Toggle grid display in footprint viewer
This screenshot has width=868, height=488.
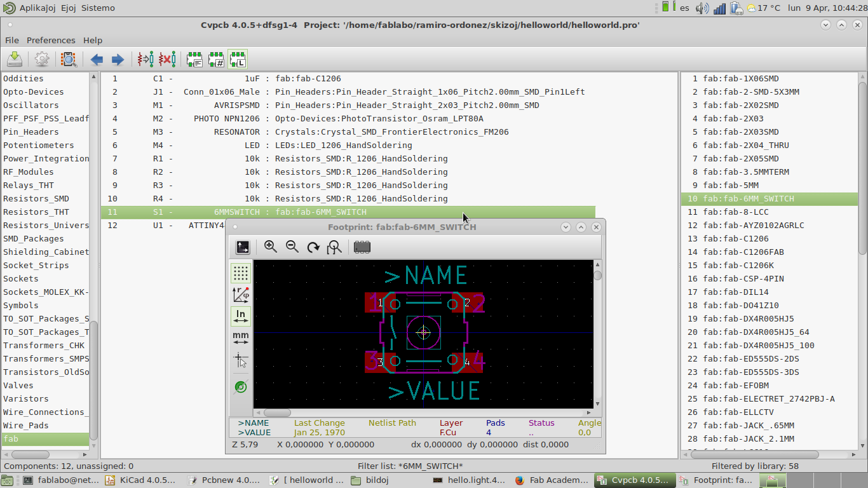(x=241, y=273)
